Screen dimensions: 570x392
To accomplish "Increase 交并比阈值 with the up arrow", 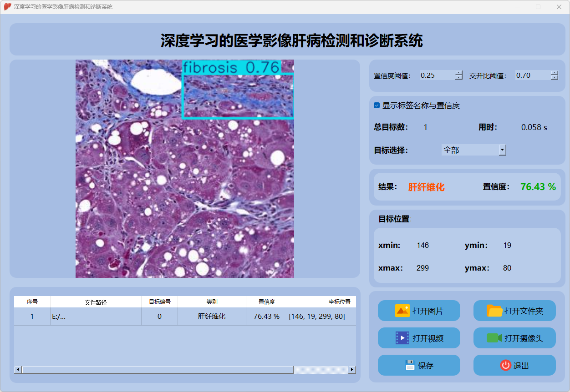I will click(554, 73).
